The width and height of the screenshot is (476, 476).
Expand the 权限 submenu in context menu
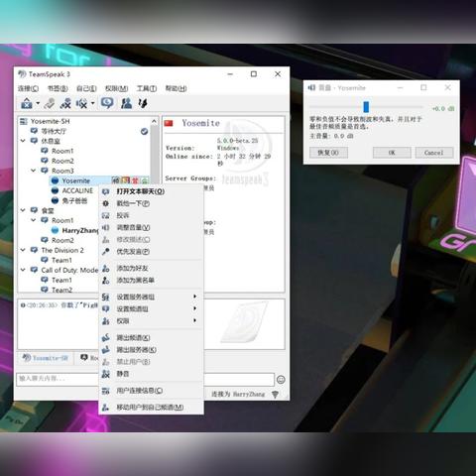click(151, 320)
